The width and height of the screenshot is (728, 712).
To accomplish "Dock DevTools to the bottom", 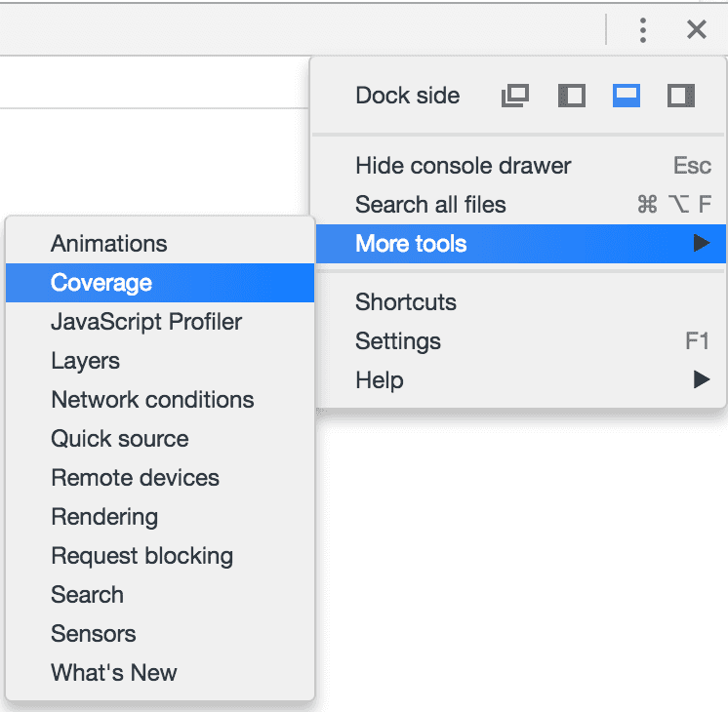I will pos(626,96).
